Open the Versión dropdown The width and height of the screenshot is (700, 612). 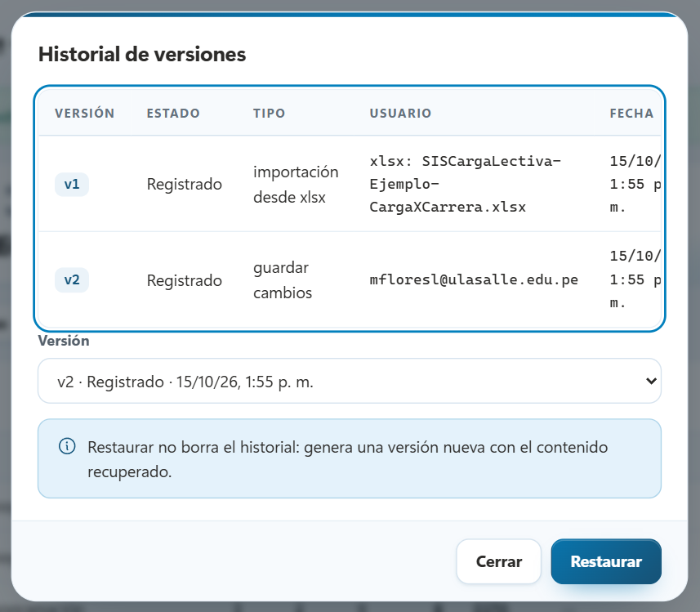pyautogui.click(x=349, y=381)
